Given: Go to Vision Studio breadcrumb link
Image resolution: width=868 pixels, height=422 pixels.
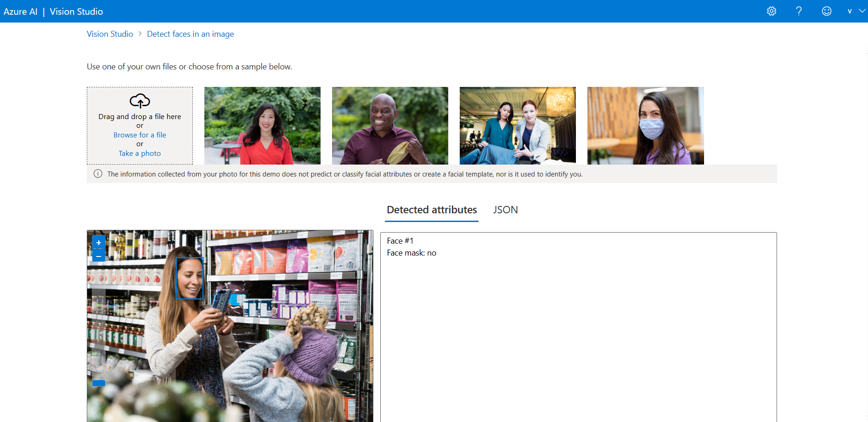Looking at the screenshot, I should coord(110,34).
